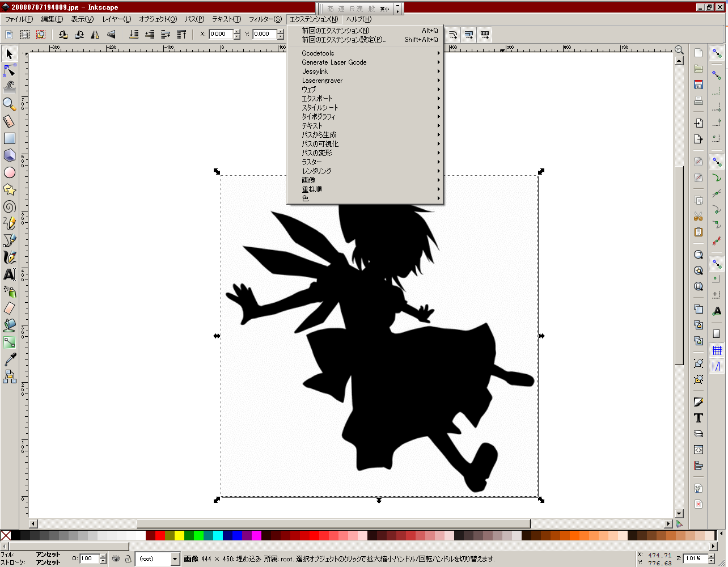
Task: Select the Connector tool
Action: tap(9, 376)
